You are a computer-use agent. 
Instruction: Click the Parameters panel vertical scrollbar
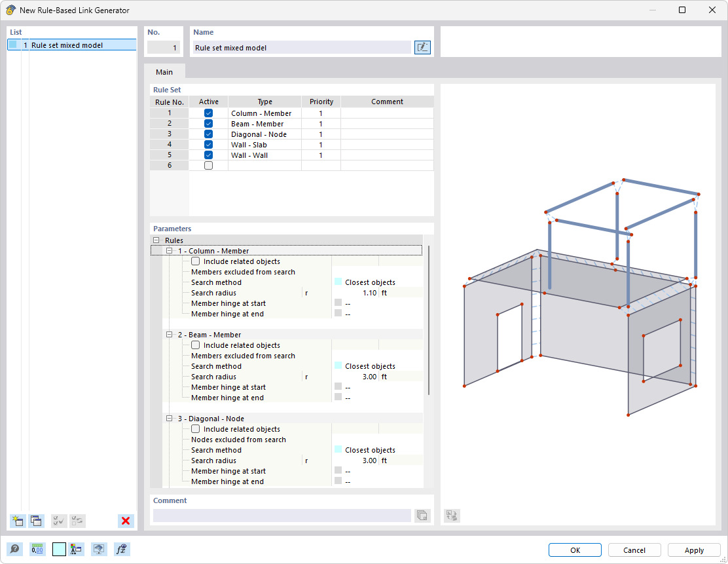click(x=428, y=320)
